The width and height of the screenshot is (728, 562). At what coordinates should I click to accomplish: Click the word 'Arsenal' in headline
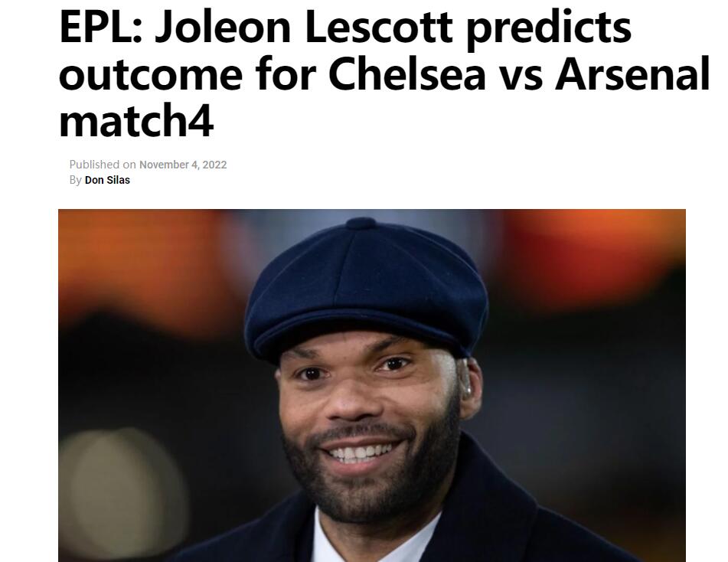coord(632,75)
